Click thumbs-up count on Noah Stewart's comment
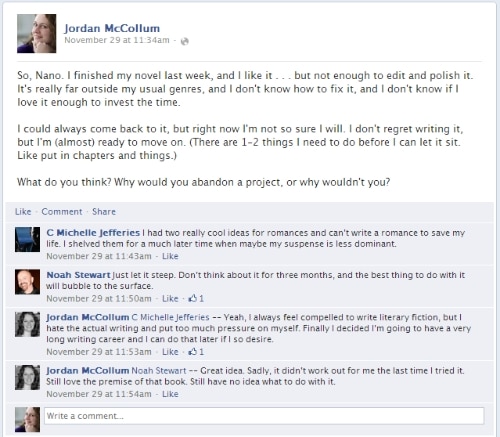Screen dimensions: 500x437 click(x=196, y=298)
